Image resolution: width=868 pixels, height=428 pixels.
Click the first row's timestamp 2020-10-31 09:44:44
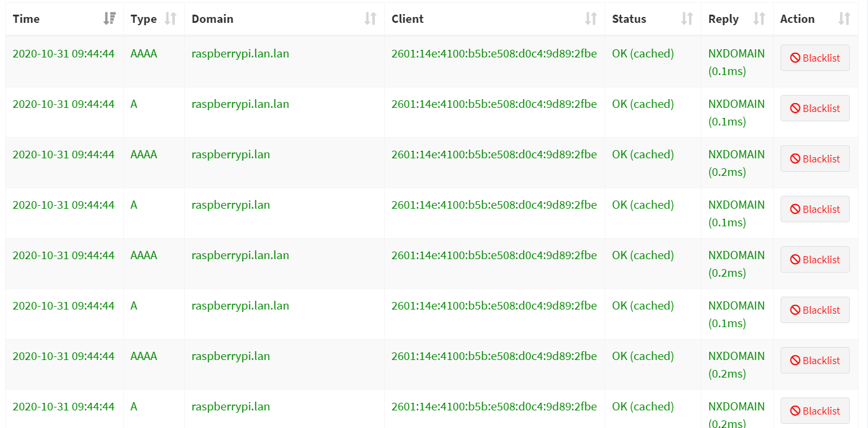click(x=63, y=54)
